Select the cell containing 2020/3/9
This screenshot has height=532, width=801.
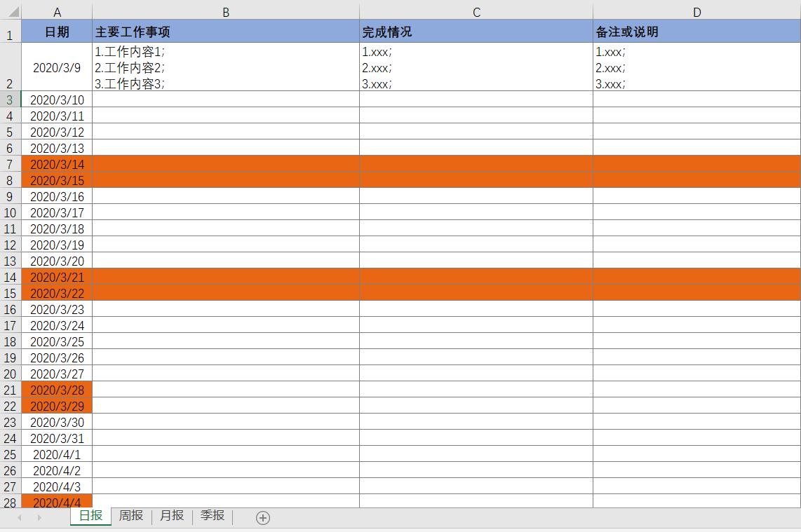pos(57,68)
